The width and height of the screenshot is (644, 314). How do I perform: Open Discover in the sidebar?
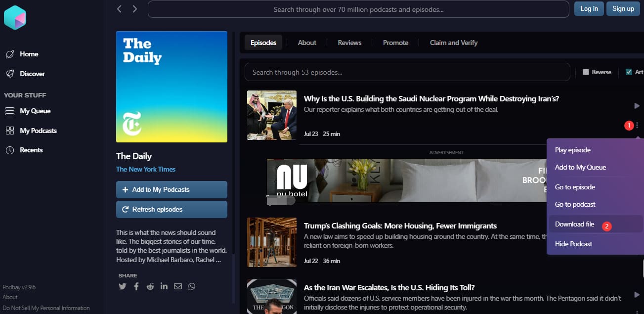(32, 74)
